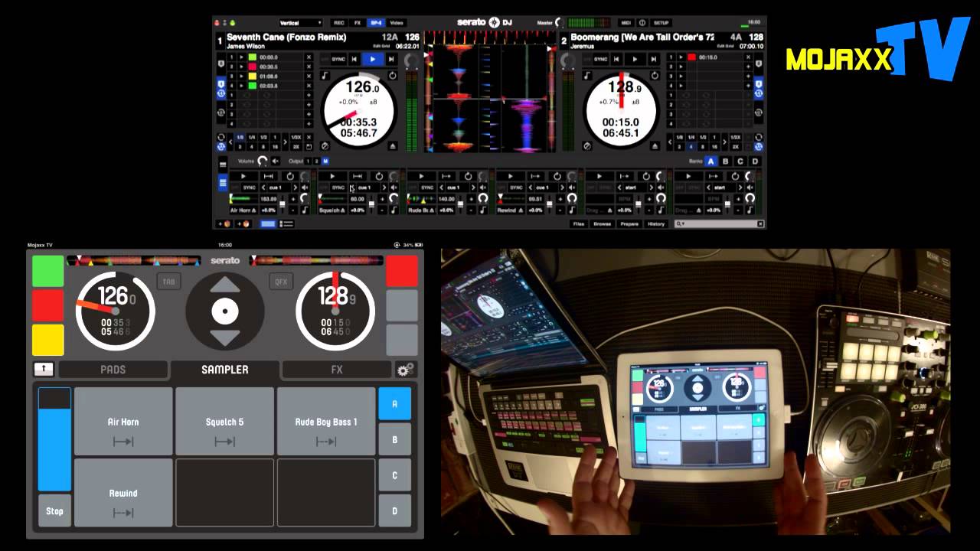Select sampler Output M

tap(325, 161)
